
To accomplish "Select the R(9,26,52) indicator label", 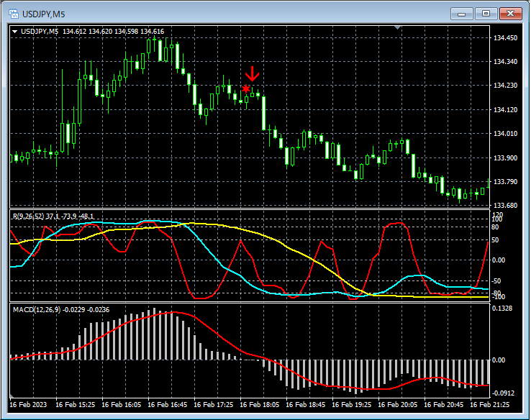I will (53, 216).
